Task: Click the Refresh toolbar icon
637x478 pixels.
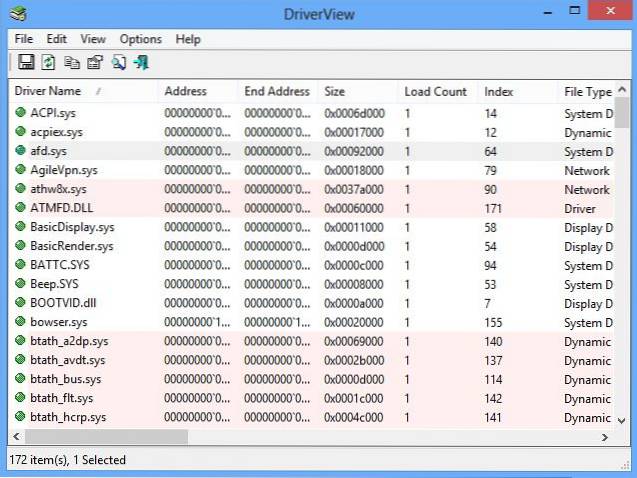Action: pyautogui.click(x=47, y=63)
